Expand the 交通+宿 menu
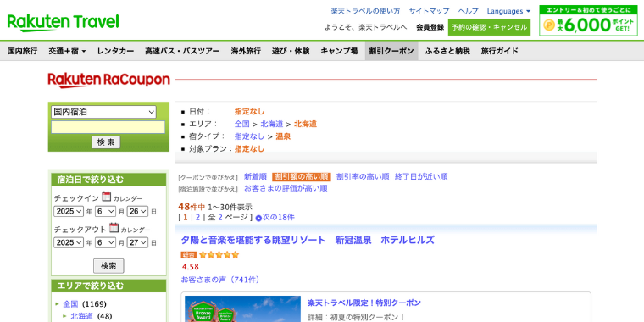Image resolution: width=644 pixels, height=322 pixels. pos(67,52)
